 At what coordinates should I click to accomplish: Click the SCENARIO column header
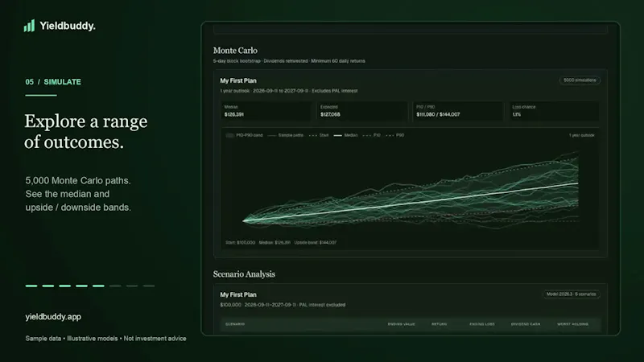coord(235,324)
